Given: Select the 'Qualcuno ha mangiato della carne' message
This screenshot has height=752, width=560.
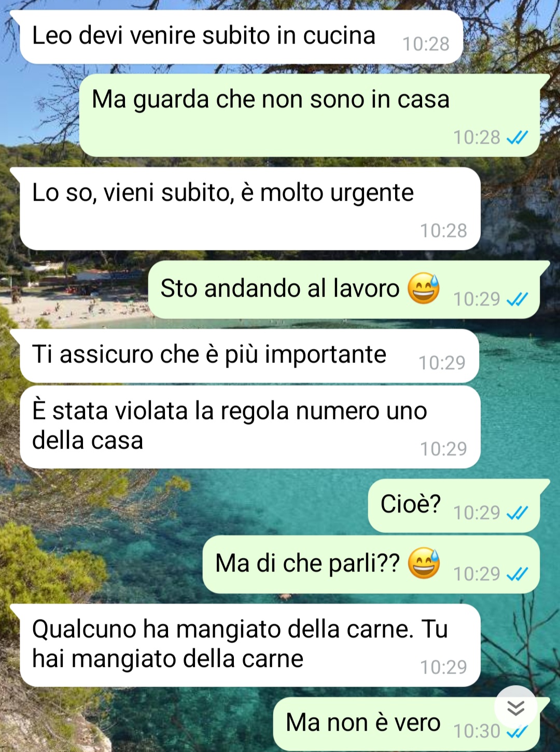Looking at the screenshot, I should click(250, 645).
